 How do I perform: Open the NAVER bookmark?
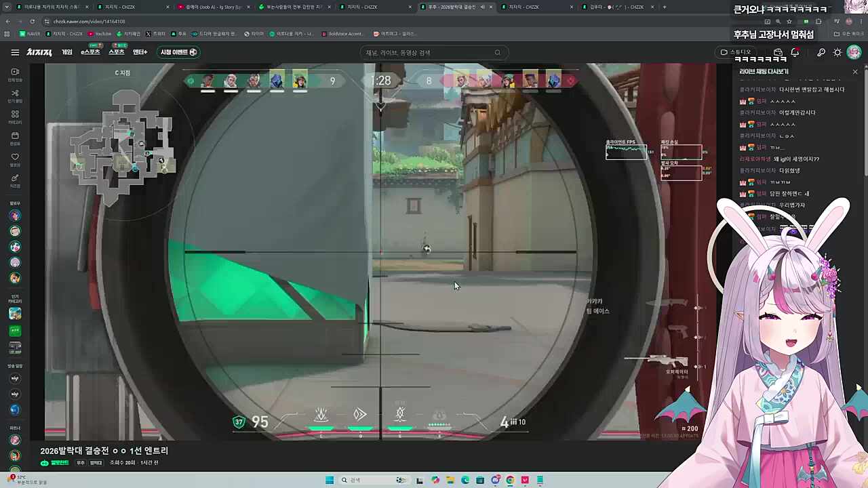(x=30, y=34)
